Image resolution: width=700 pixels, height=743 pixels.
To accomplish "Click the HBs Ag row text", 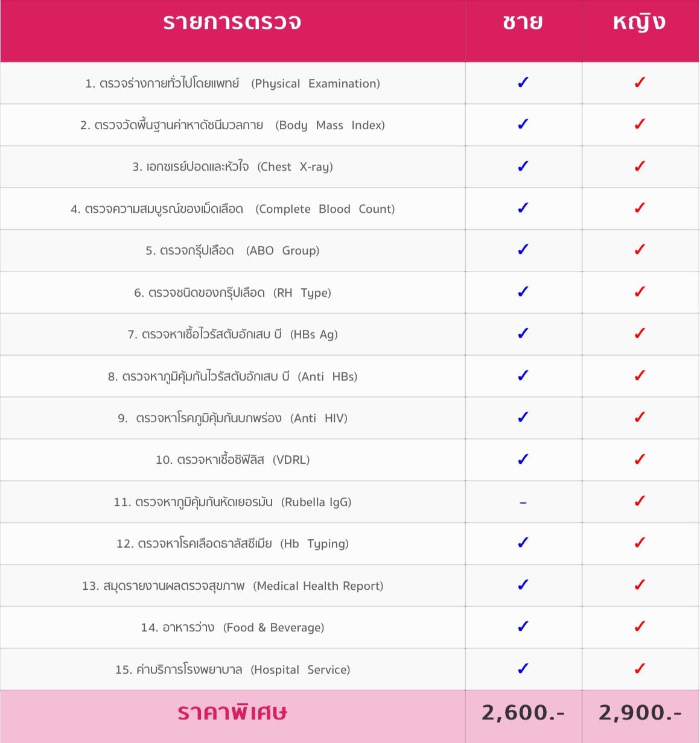I will 232,335.
